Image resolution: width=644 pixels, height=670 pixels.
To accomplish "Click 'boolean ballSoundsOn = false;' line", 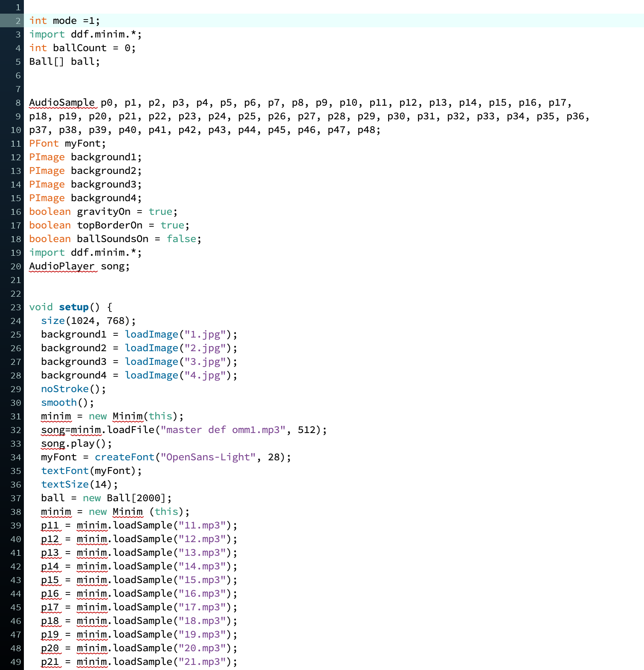I will (115, 239).
